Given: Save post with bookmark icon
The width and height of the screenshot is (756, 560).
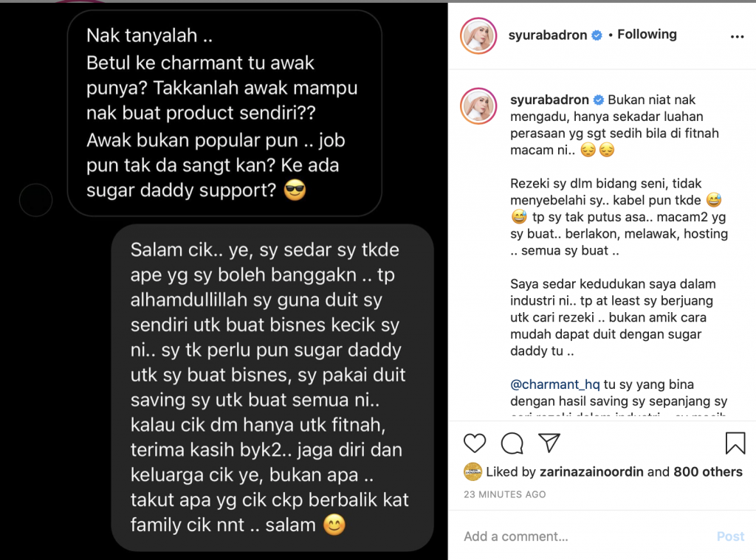Looking at the screenshot, I should coord(735,443).
